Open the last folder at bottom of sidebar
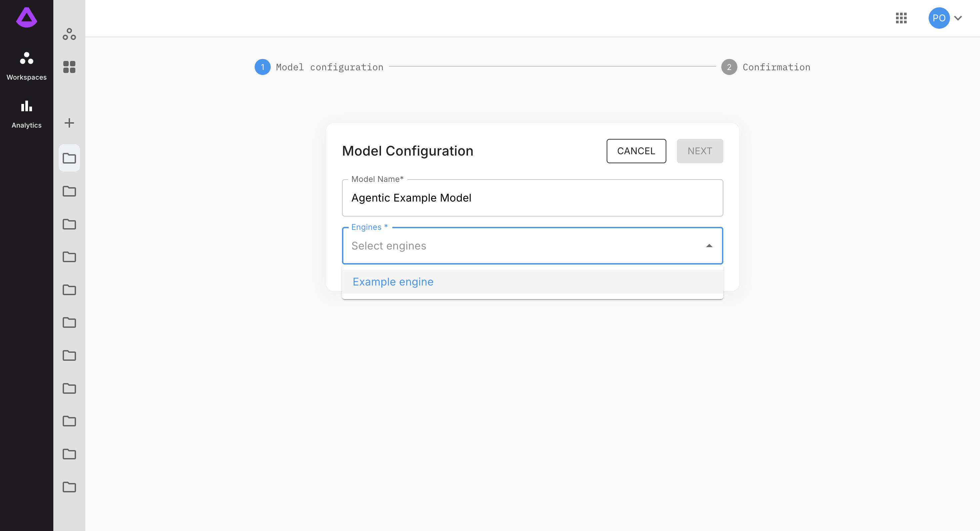This screenshot has height=531, width=980. point(69,487)
